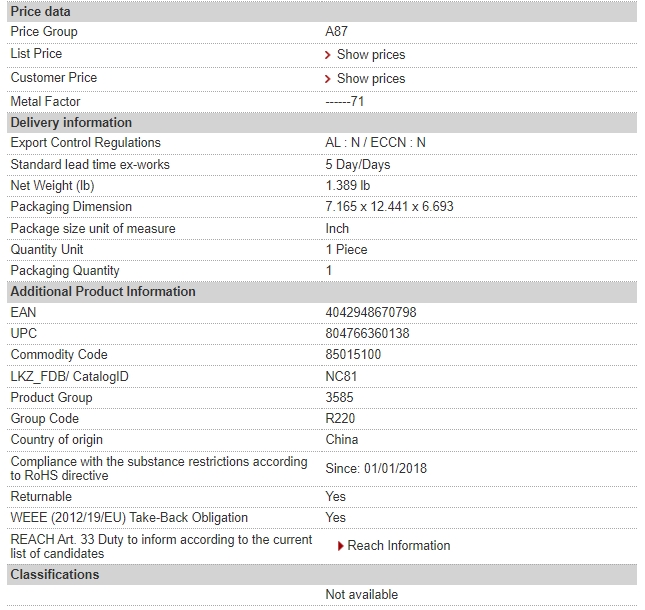Image resolution: width=645 pixels, height=610 pixels.
Task: Click the Packaging Quantity label
Action: tap(65, 271)
